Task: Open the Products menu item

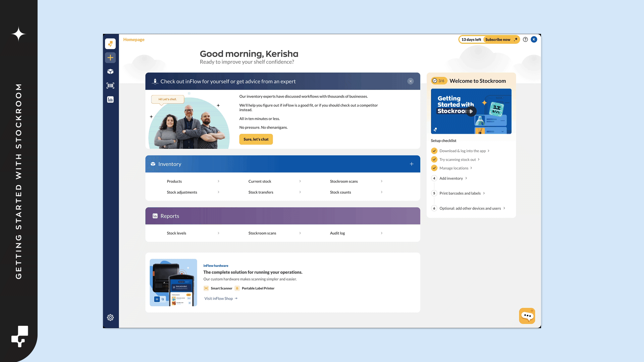Action: tap(174, 181)
